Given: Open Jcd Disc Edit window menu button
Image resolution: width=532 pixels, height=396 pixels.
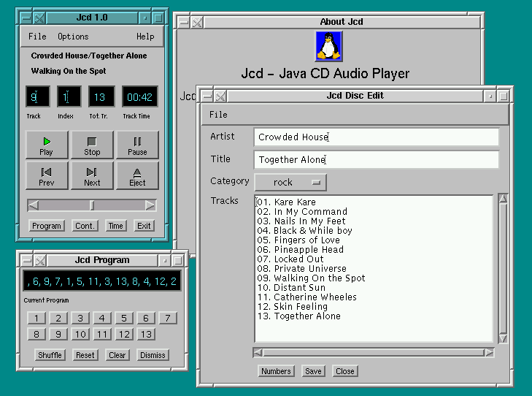Looking at the screenshot, I should point(207,96).
